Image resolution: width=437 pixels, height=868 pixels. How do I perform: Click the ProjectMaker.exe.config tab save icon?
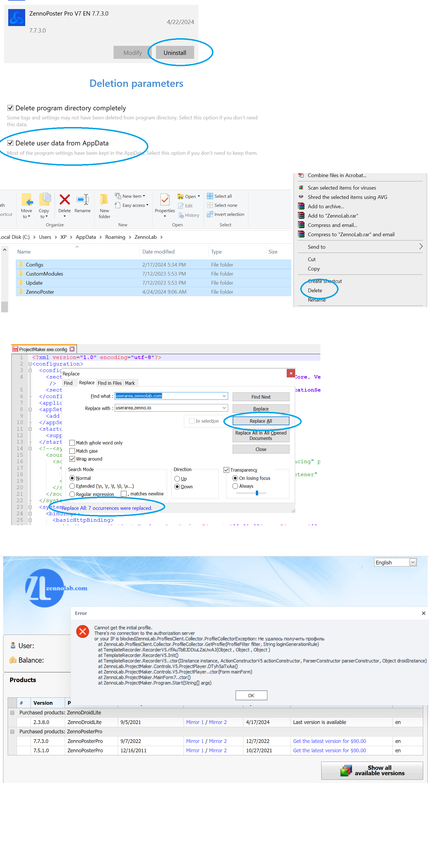[15, 349]
